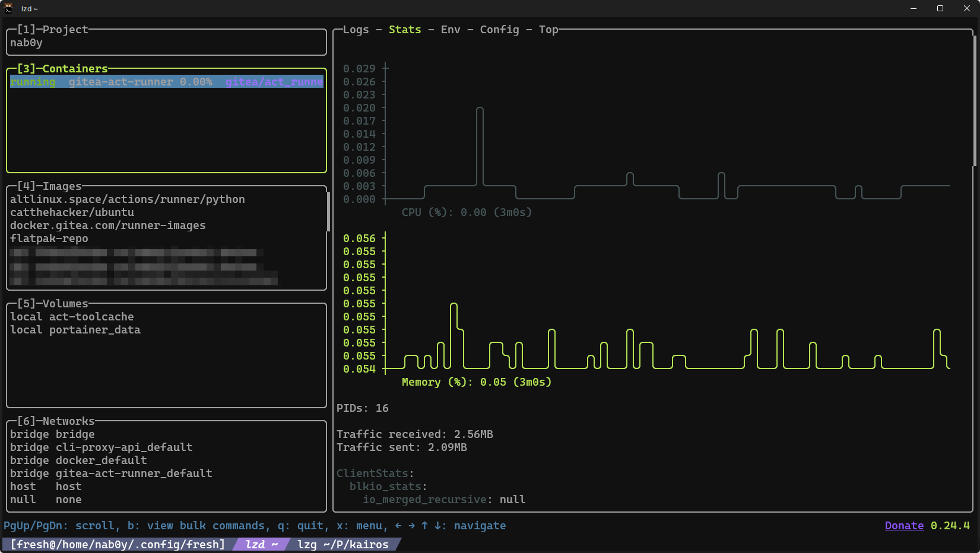Click the Stats tab
The image size is (980, 553).
click(404, 30)
